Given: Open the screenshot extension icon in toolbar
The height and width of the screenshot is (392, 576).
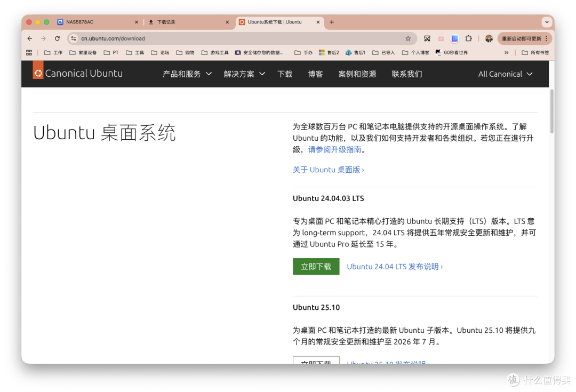Looking at the screenshot, I should 427,38.
